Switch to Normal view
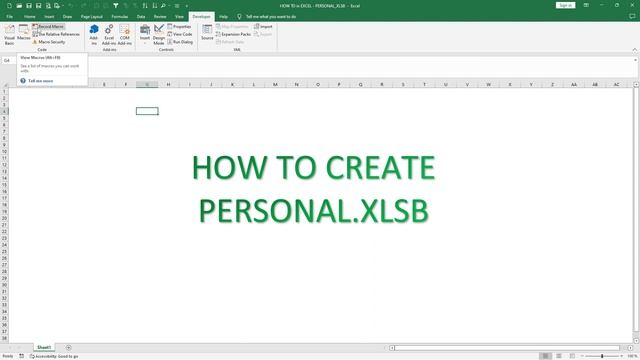This screenshot has width=640, height=360. pos(545,356)
